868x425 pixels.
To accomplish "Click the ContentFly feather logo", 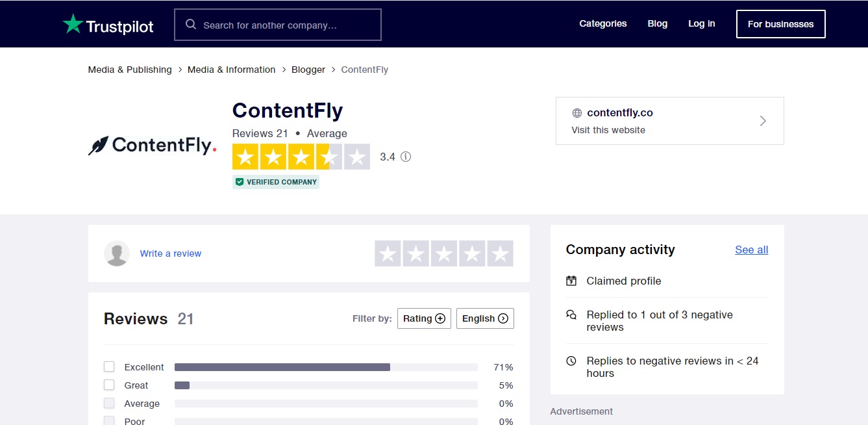I will [99, 146].
